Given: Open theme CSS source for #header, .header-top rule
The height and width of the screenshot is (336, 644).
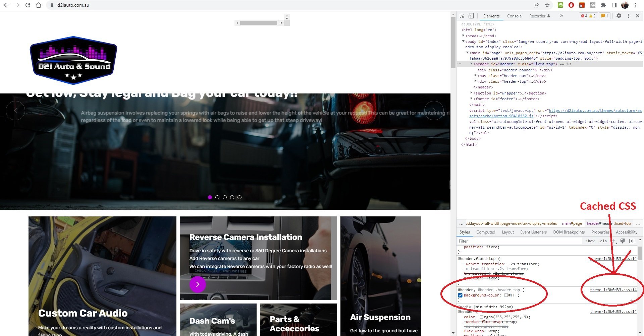Looking at the screenshot, I should [x=613, y=290].
